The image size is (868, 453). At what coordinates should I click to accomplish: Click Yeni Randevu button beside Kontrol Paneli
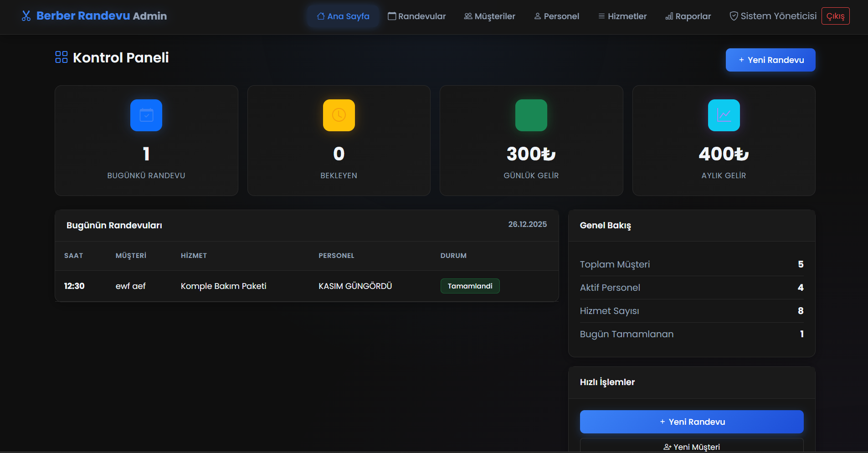point(770,60)
